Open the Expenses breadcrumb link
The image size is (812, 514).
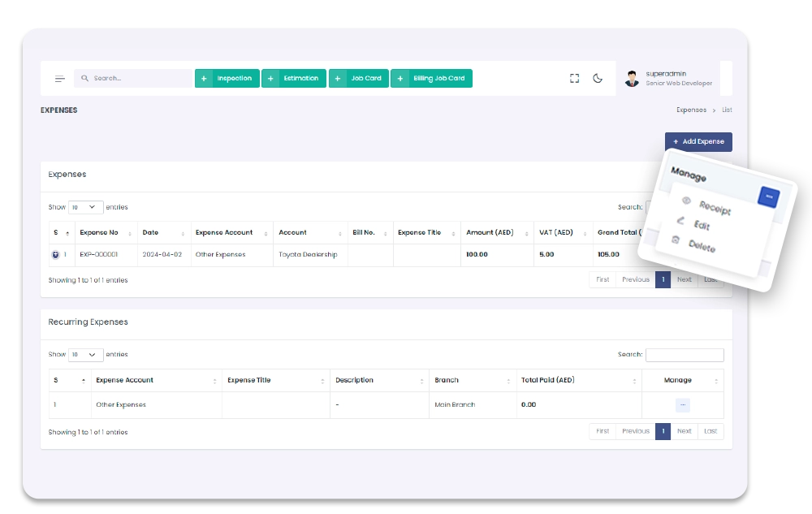[690, 110]
